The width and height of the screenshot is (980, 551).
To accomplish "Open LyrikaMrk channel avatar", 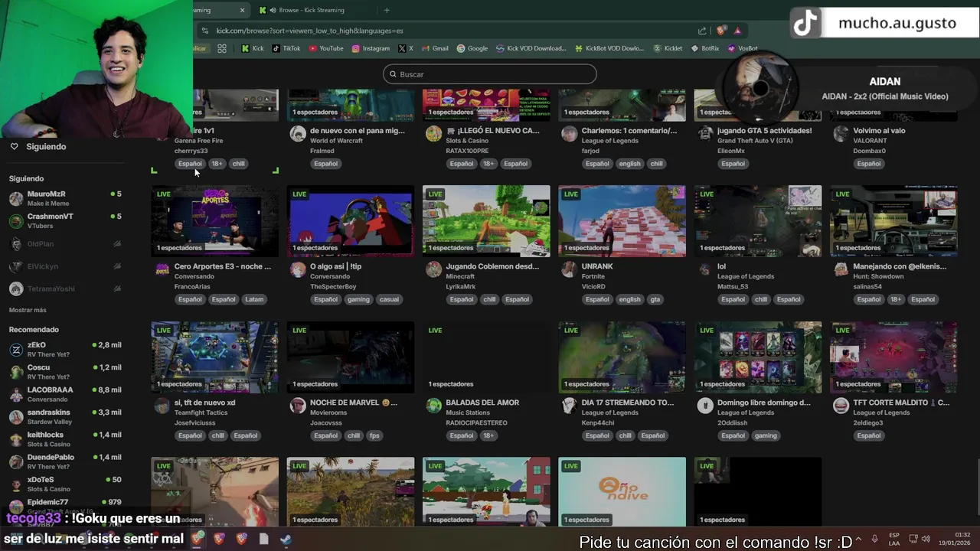I will [433, 269].
